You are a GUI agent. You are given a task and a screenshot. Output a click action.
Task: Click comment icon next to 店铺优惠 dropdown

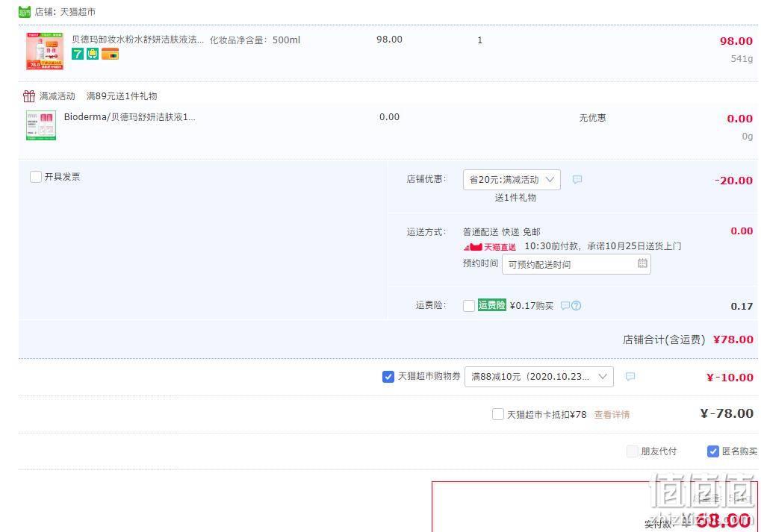tap(577, 179)
